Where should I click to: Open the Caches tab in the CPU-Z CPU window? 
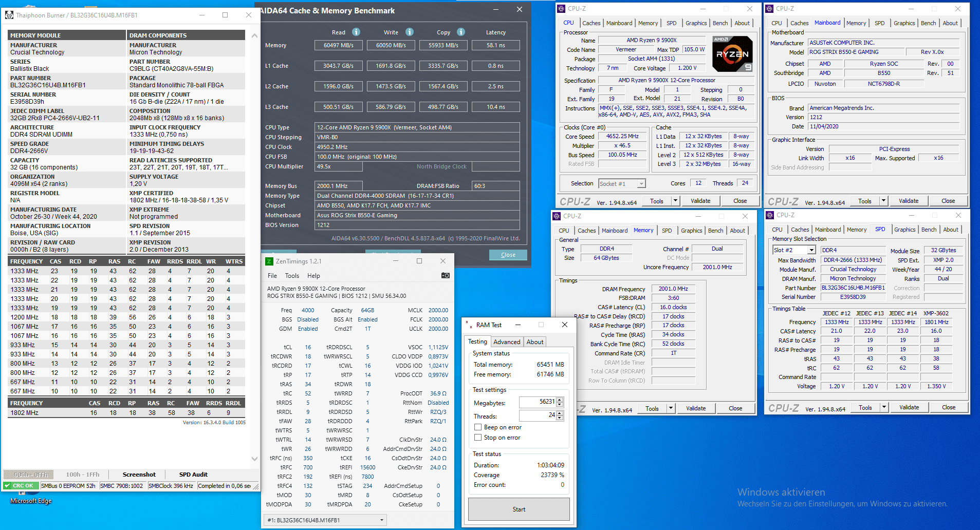pyautogui.click(x=591, y=23)
